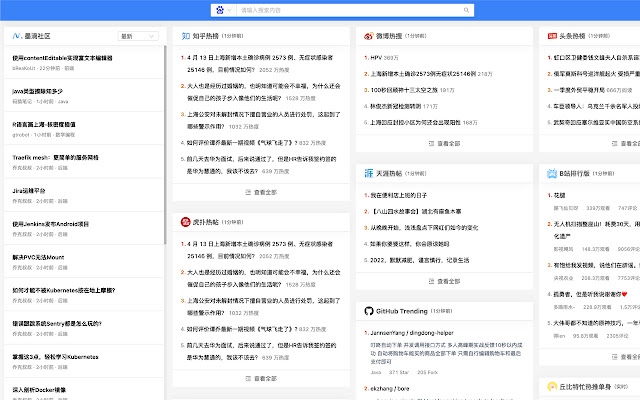
Task: Open the Sentry article in 墨滴社区
Action: tap(57, 324)
